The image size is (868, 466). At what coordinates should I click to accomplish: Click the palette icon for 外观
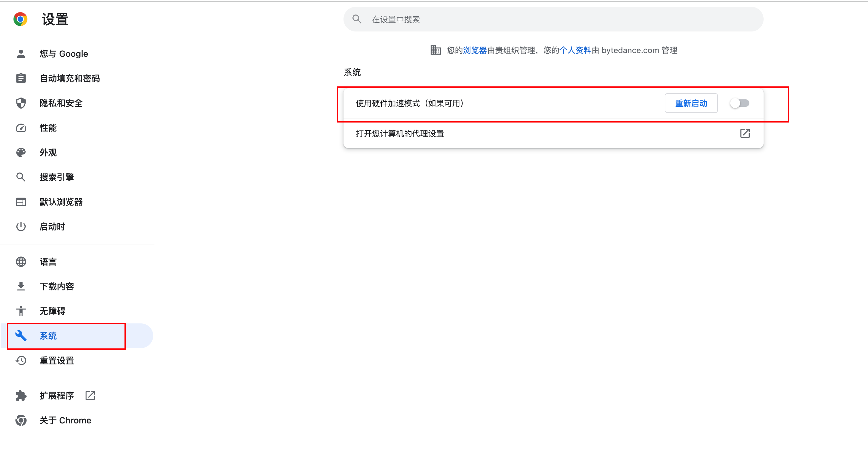21,152
